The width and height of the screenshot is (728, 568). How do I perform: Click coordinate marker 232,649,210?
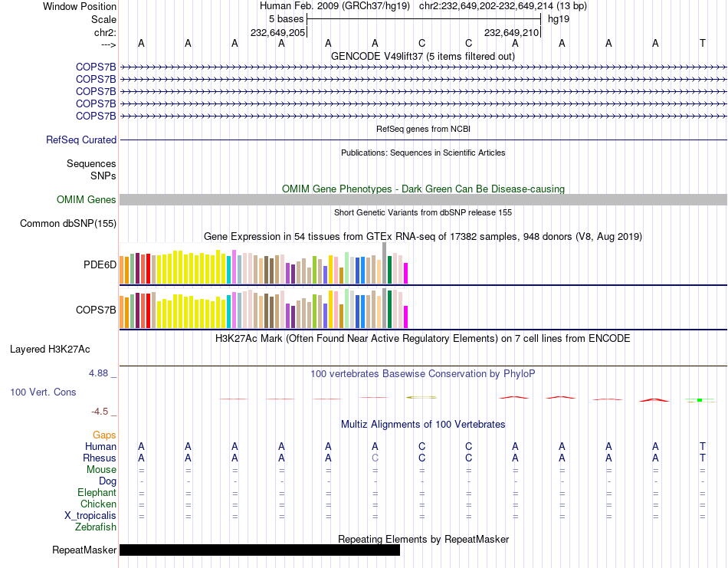512,32
